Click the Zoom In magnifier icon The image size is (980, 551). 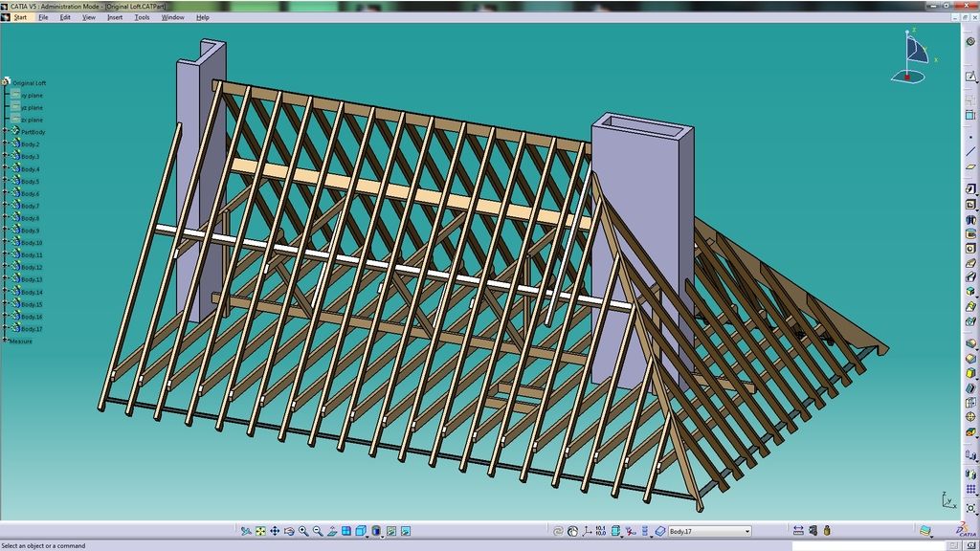303,531
